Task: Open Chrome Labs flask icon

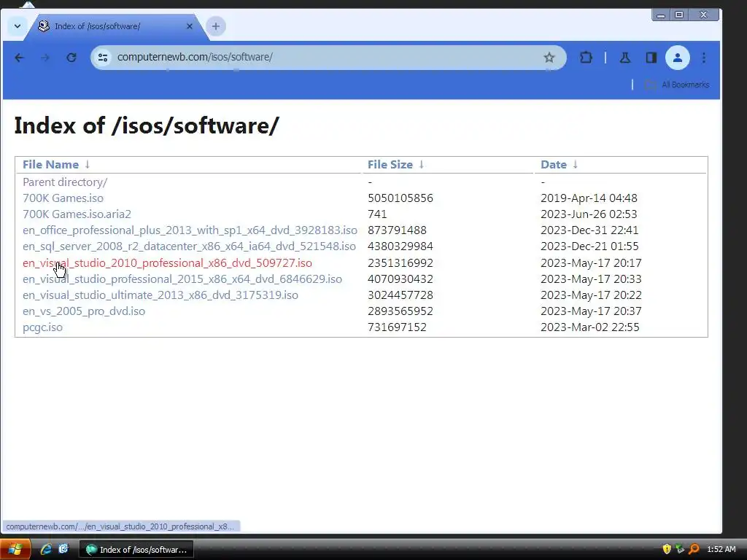Action: (625, 58)
